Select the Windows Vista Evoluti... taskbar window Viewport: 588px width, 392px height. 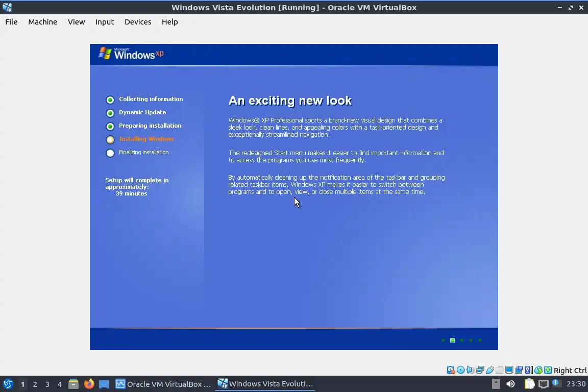[265, 384]
